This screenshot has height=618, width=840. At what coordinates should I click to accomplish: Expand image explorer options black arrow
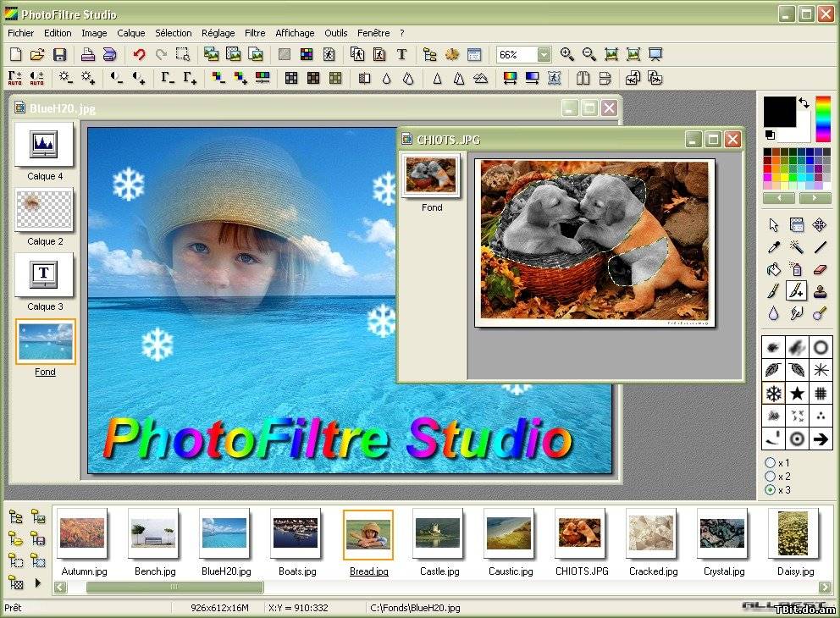tap(37, 582)
